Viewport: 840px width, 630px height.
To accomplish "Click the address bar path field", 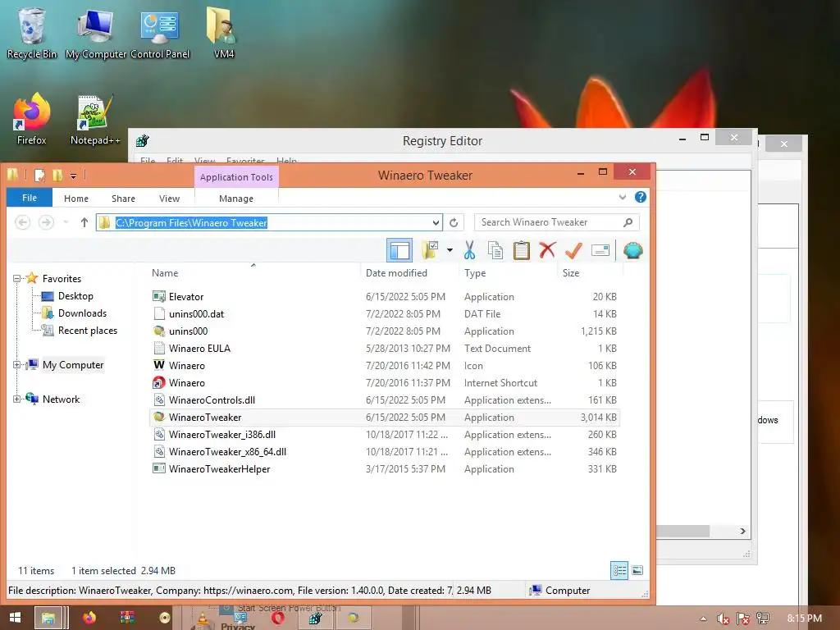I will (269, 222).
